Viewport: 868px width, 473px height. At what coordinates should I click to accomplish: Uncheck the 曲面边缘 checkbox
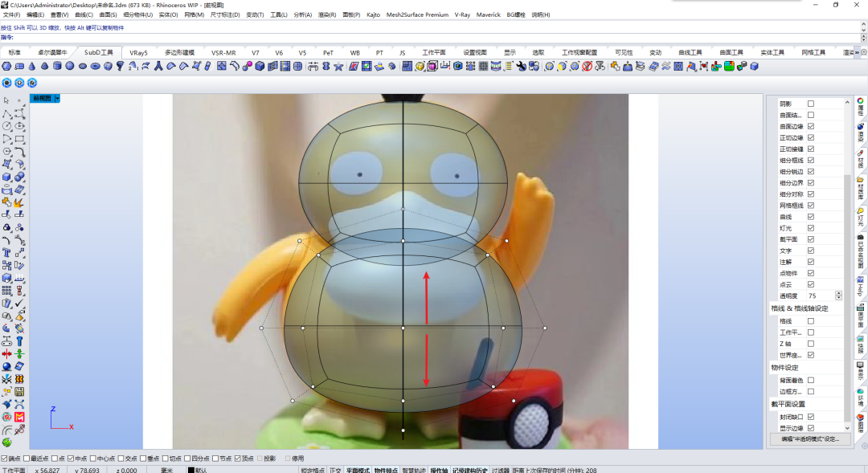point(811,126)
